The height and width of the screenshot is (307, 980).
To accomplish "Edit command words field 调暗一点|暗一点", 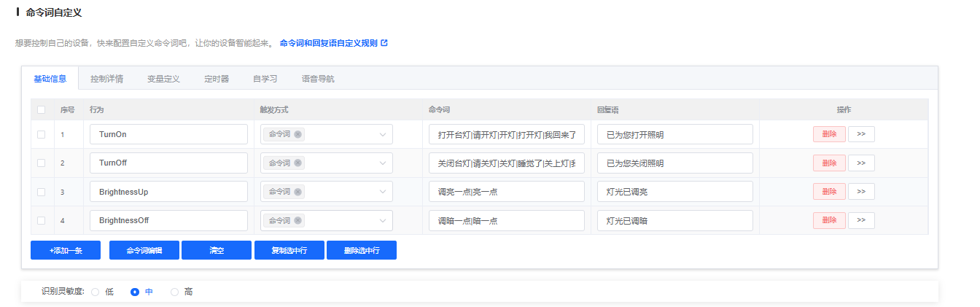I will (x=507, y=220).
